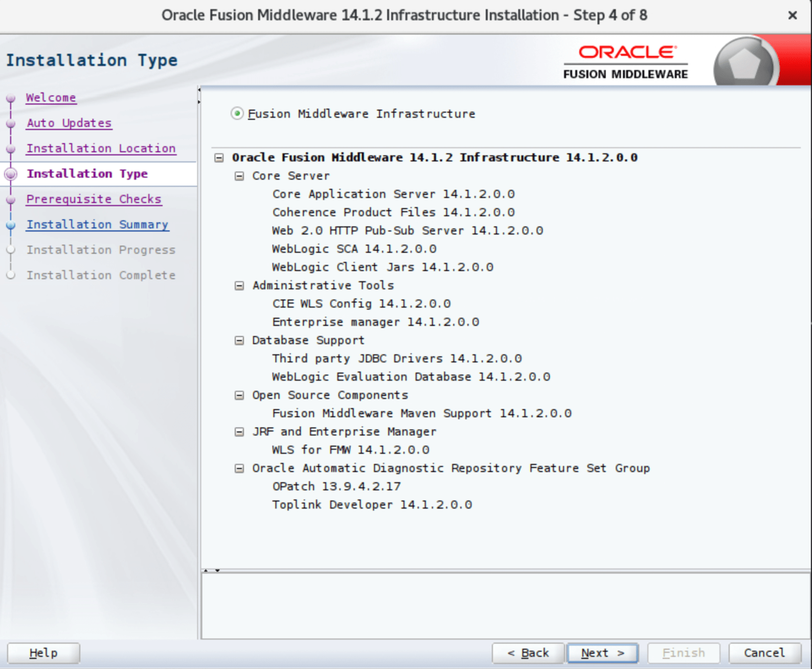812x669 pixels.
Task: Select WebLogic Client Jars 14.1.2.0.0 row
Action: coord(383,267)
